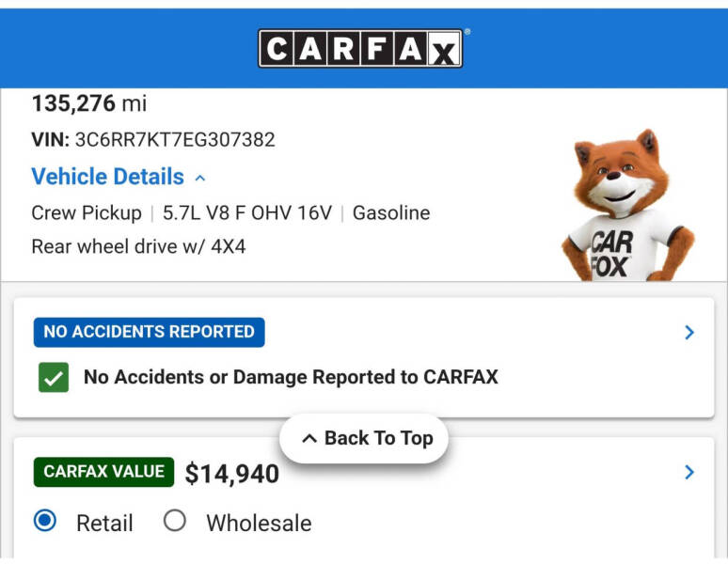Viewport: 728px width, 564px height.
Task: Collapse the Vehicle Details section
Action: pyautogui.click(x=118, y=177)
